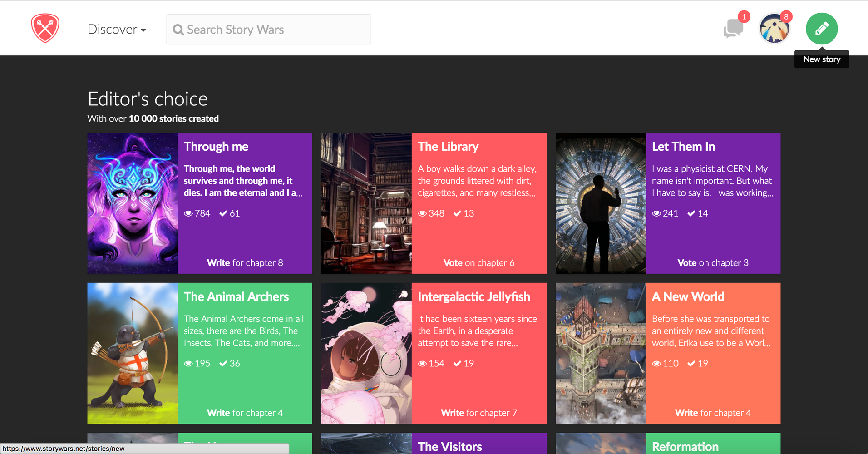Screen dimensions: 868x454
Task: Click the checkmark icon showing 36
Action: pyautogui.click(x=223, y=364)
